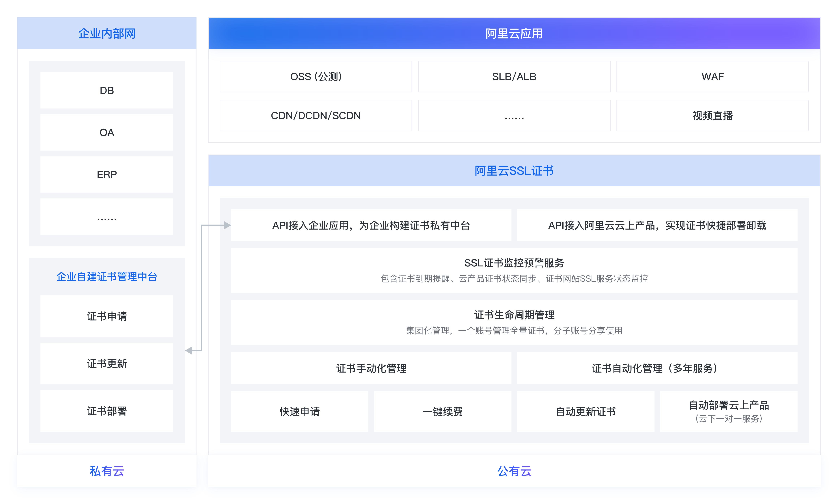Click 证书生命周期管理 title
838x504 pixels.
coord(514,315)
